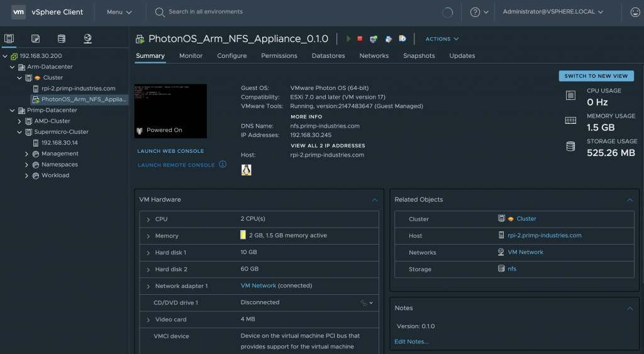
Task: Click the Launch Web Console link
Action: (x=170, y=151)
